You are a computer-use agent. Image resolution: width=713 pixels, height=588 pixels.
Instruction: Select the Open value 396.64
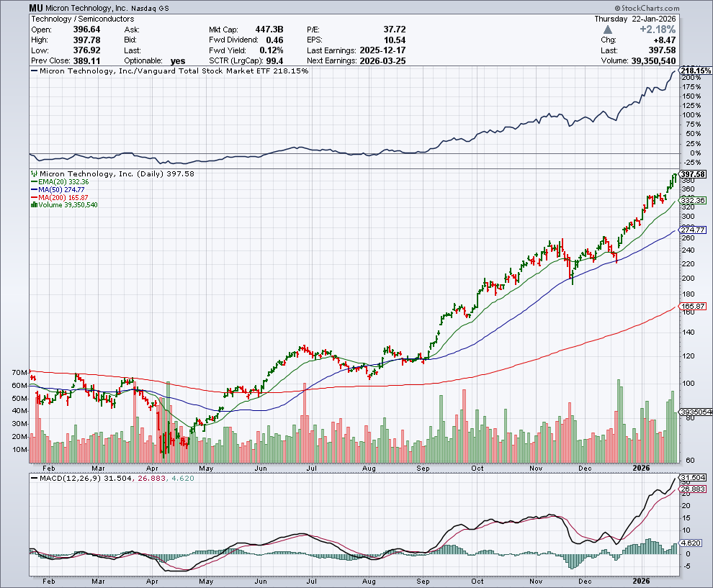(x=87, y=30)
